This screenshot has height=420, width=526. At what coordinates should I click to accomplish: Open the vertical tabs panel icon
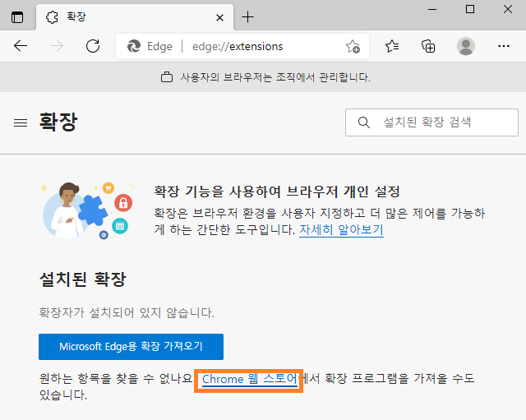click(17, 17)
